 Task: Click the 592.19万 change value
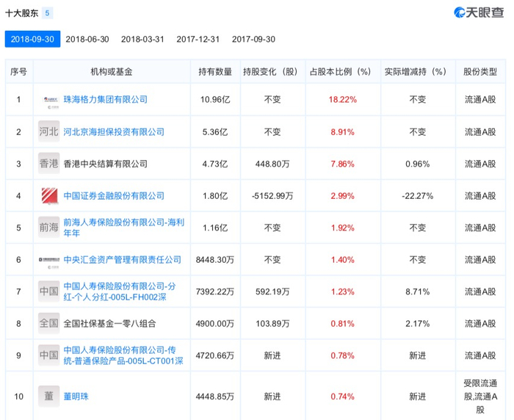[272, 292]
